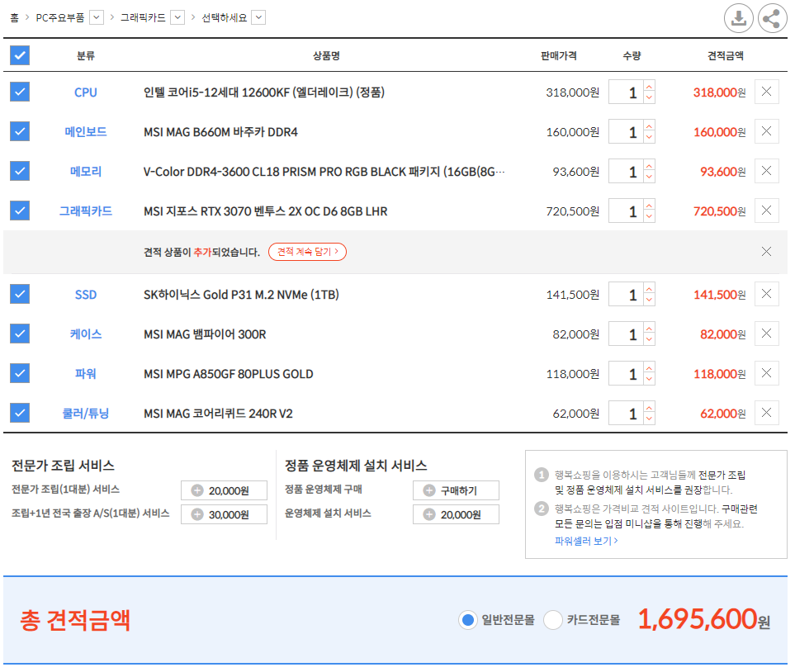Uncheck the CPU row checkbox

tap(20, 92)
